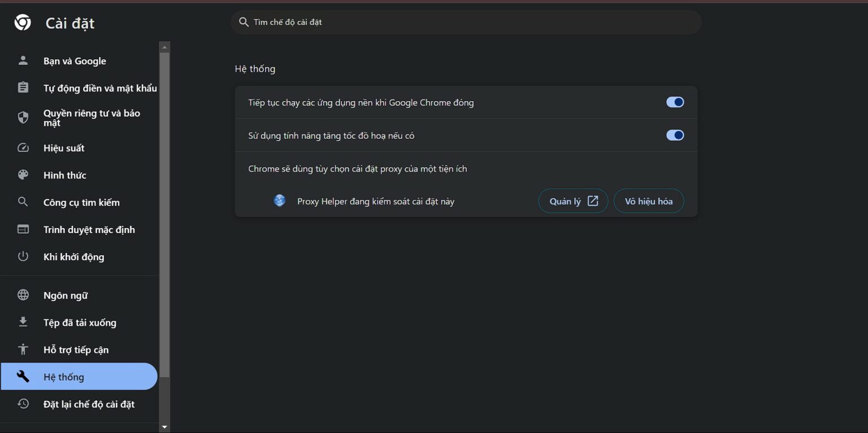Open Công cụ tìm kiếm settings

[81, 202]
